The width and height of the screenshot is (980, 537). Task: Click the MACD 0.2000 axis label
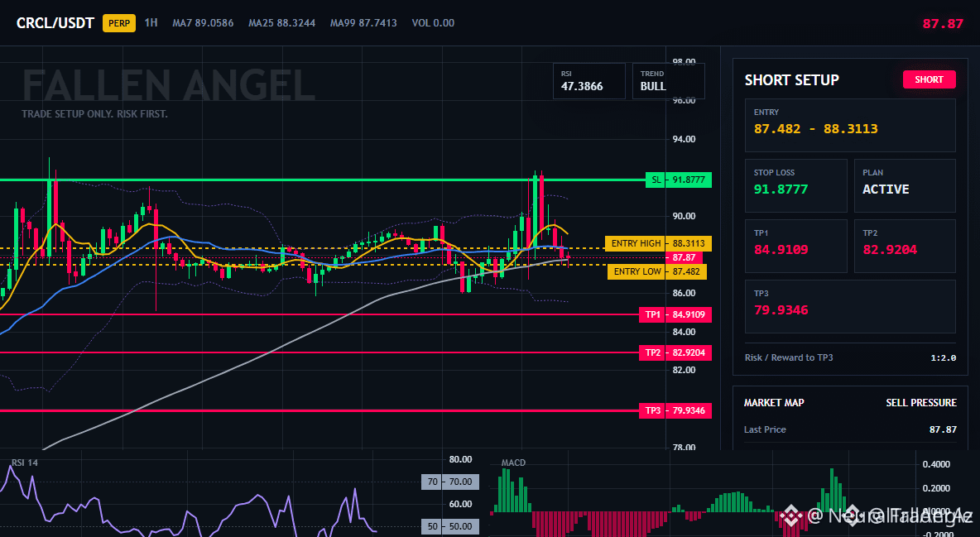[x=936, y=488]
